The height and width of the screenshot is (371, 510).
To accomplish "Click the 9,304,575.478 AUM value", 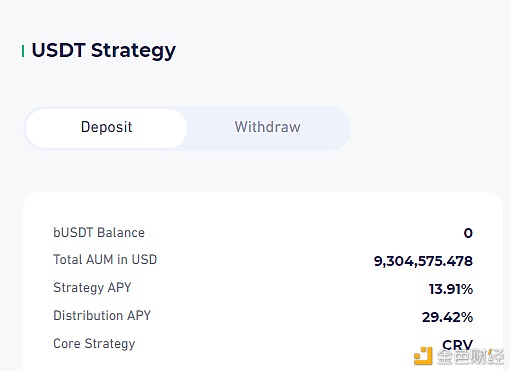I will [x=423, y=261].
